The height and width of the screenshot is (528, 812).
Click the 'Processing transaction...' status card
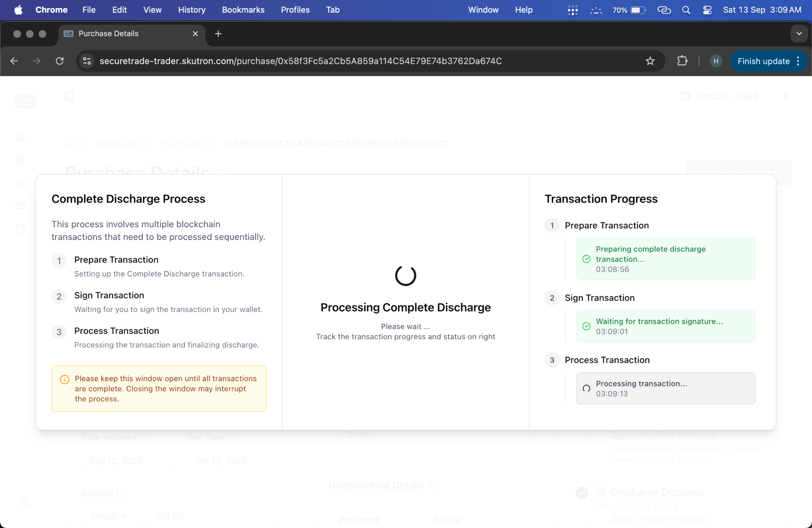666,388
